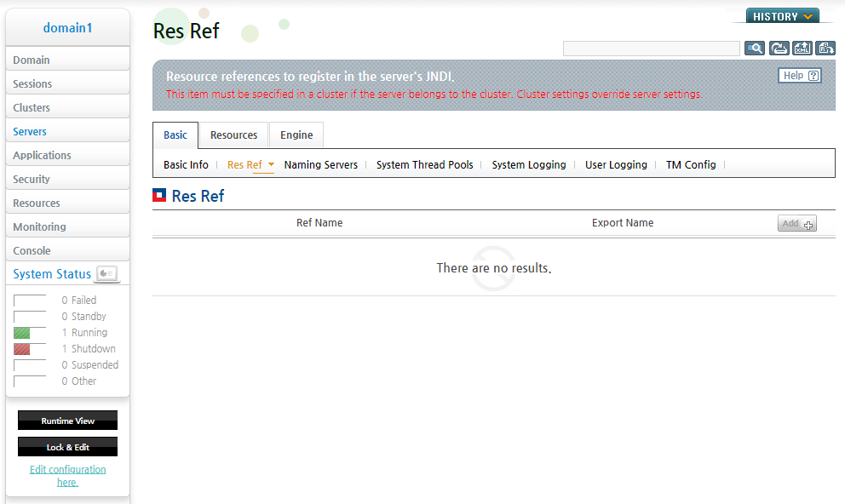Click the System Status heading
The width and height of the screenshot is (845, 504).
[x=52, y=274]
